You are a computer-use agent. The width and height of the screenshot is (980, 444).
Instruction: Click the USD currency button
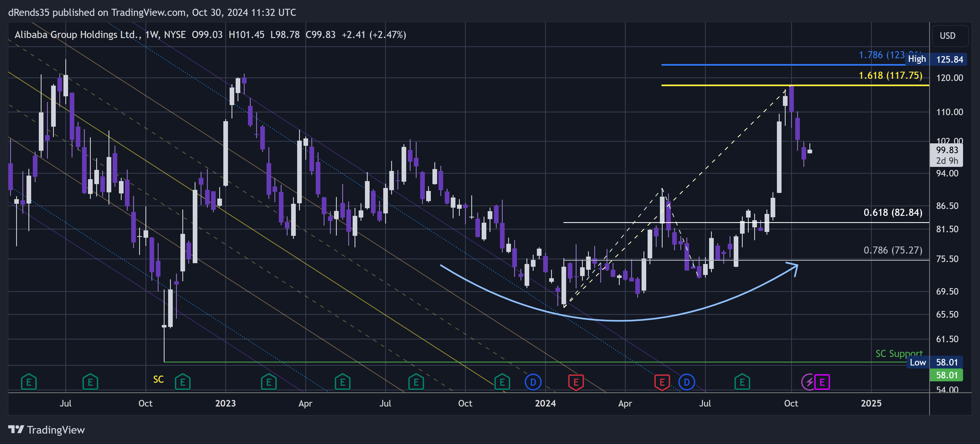click(x=950, y=36)
